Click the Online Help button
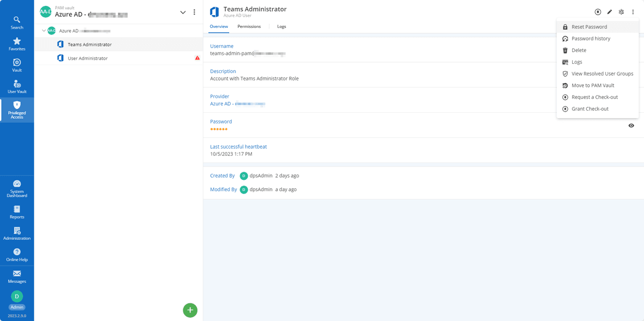644x321 pixels. (x=17, y=254)
